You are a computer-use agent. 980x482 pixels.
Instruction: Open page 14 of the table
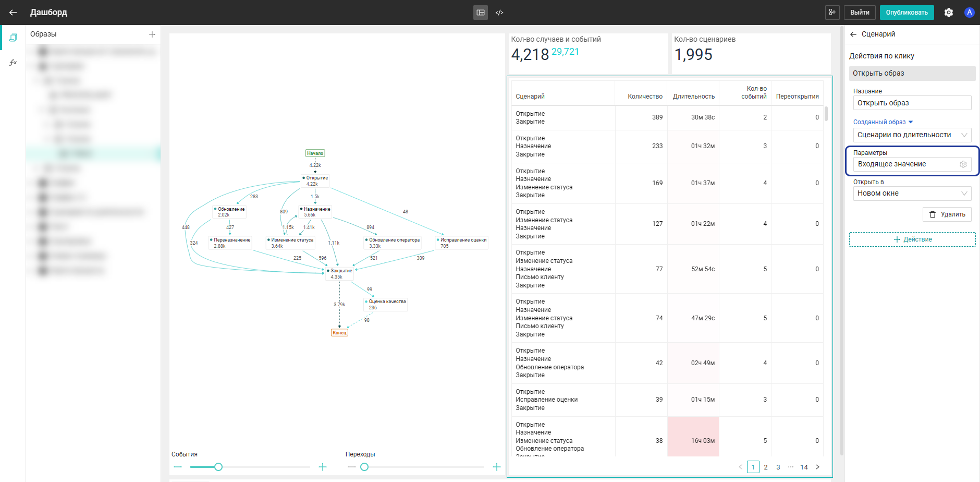[804, 467]
